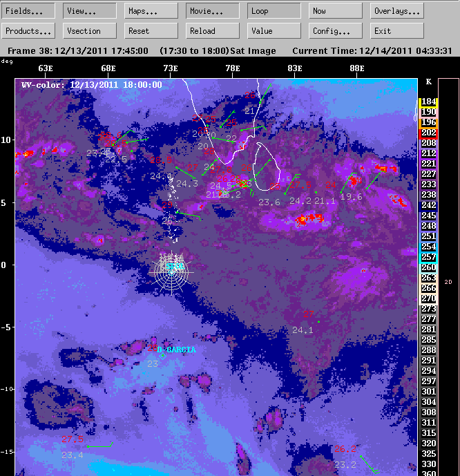The height and width of the screenshot is (476, 460).
Task: Open the Maps... selection panel
Action: click(151, 11)
